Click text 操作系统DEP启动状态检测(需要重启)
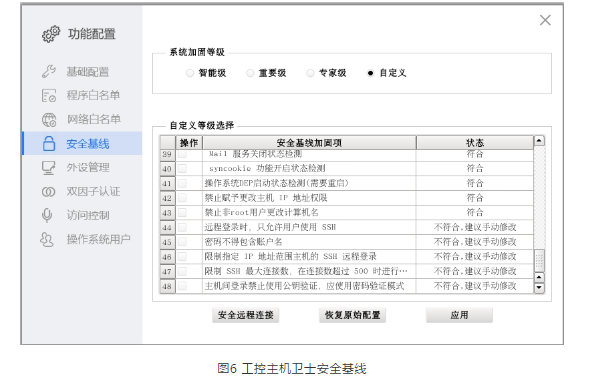The height and width of the screenshot is (386, 591). [276, 183]
